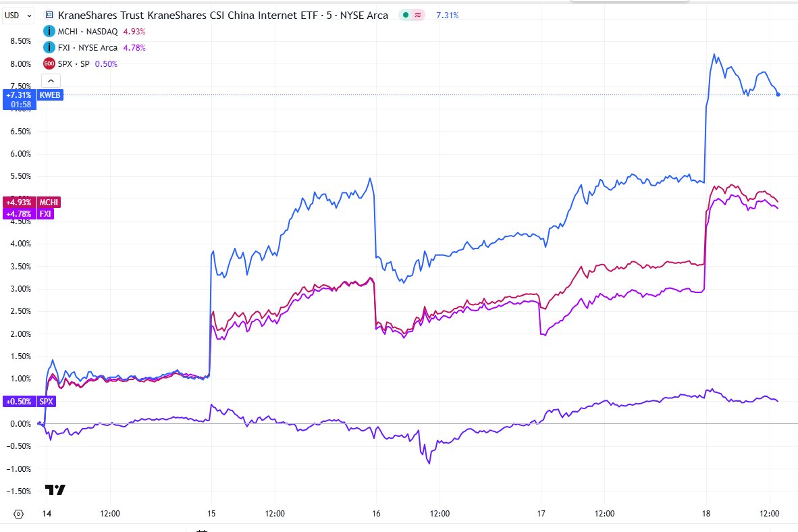The width and height of the screenshot is (798, 532).
Task: Select the MCHI · NASDAQ legend entry
Action: (x=88, y=32)
